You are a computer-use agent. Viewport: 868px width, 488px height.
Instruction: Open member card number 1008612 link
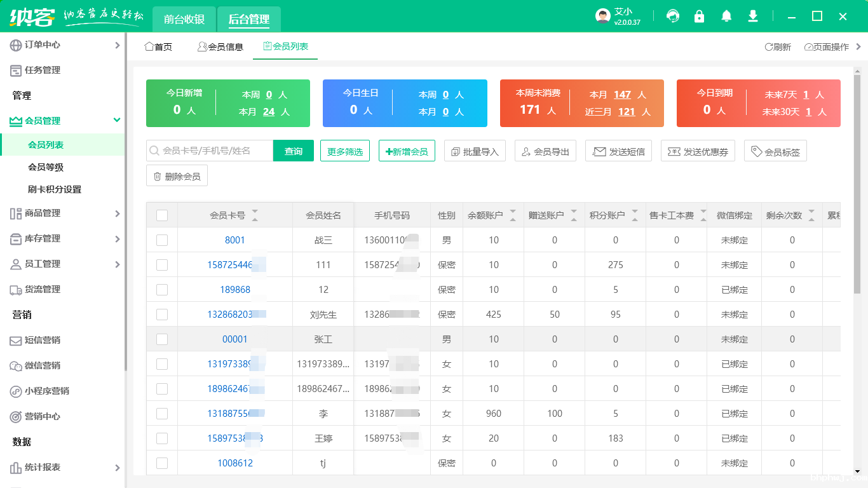click(235, 463)
